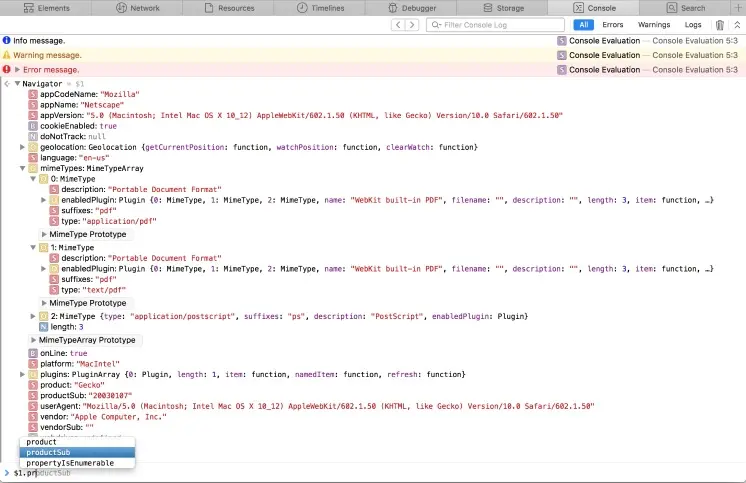746x483 pixels.
Task: Switch to the Network tab
Action: 137,8
